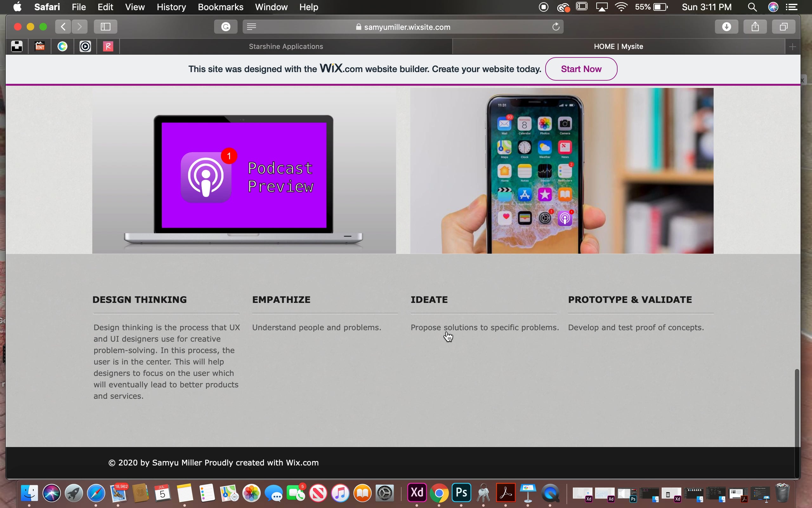Open the iPhone home screen photo

point(562,171)
